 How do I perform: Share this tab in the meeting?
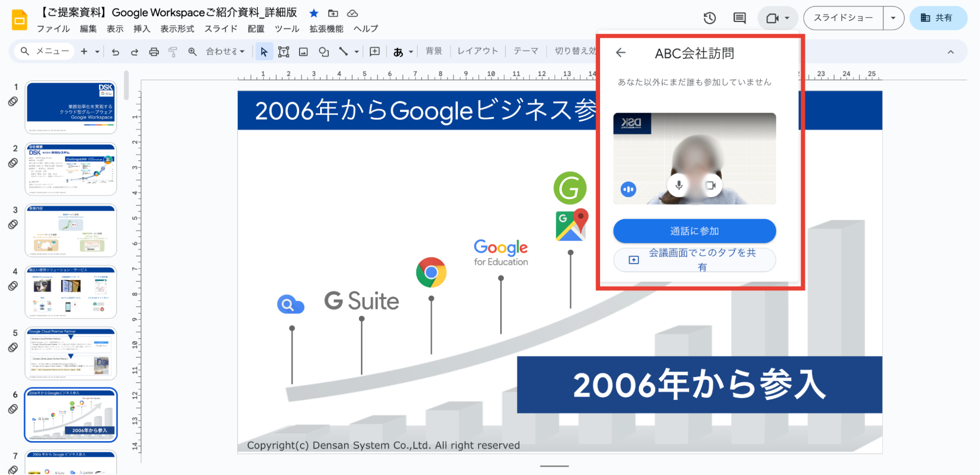[x=695, y=260]
